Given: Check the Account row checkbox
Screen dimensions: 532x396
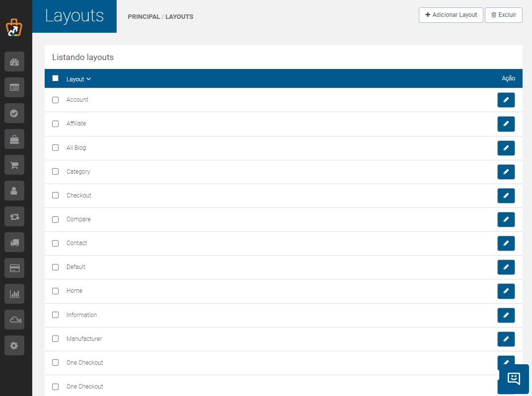Looking at the screenshot, I should (x=55, y=100).
